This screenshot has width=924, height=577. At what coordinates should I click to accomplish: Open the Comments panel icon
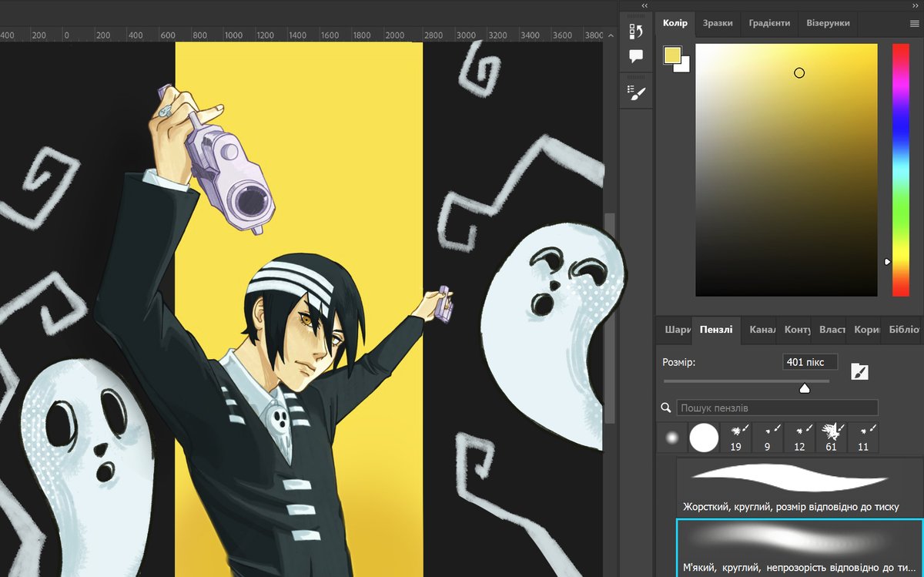point(636,56)
